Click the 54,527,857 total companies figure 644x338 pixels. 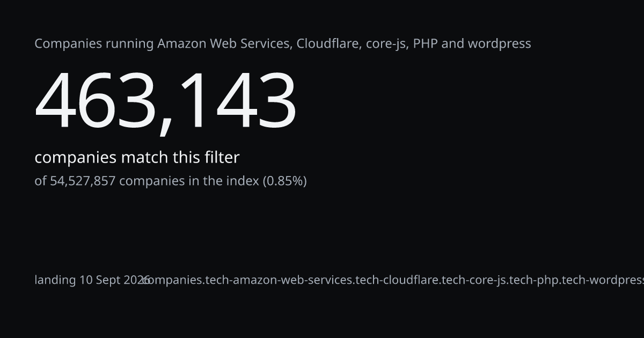(x=83, y=181)
